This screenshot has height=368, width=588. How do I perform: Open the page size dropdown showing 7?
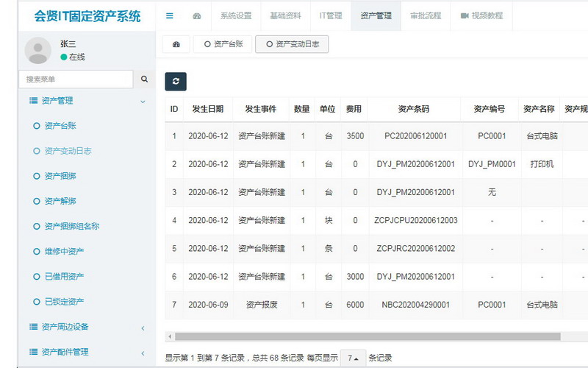coord(354,358)
